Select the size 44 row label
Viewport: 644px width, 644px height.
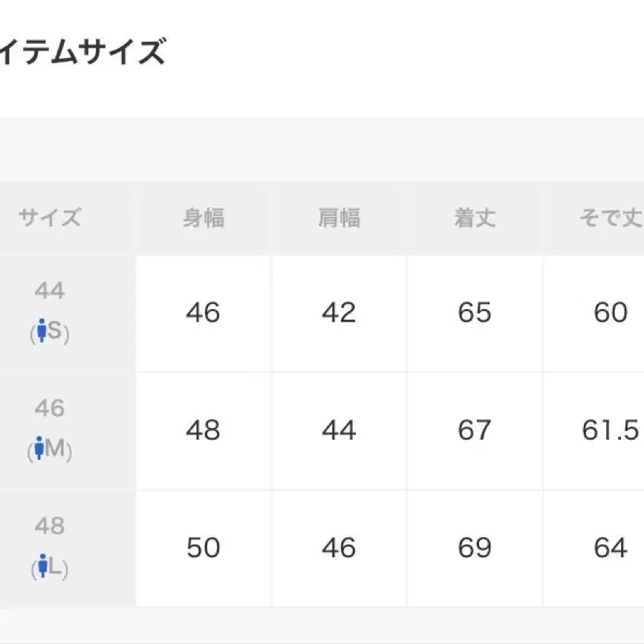pyautogui.click(x=50, y=290)
